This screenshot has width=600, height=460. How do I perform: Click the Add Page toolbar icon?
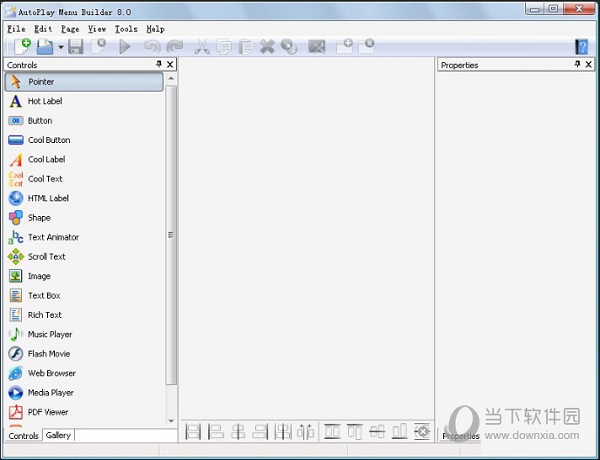pyautogui.click(x=344, y=47)
